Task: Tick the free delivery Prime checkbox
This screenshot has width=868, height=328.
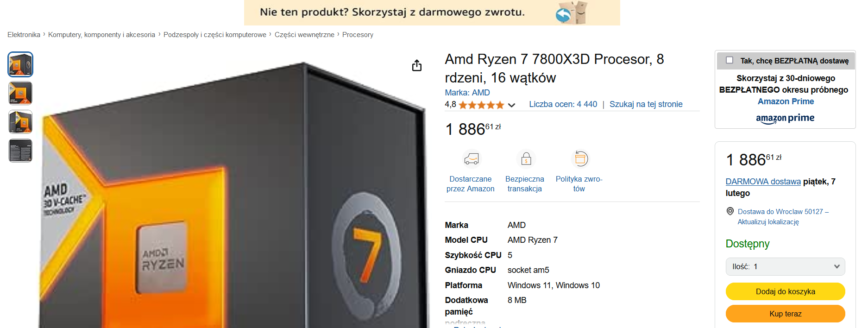Action: (x=730, y=60)
